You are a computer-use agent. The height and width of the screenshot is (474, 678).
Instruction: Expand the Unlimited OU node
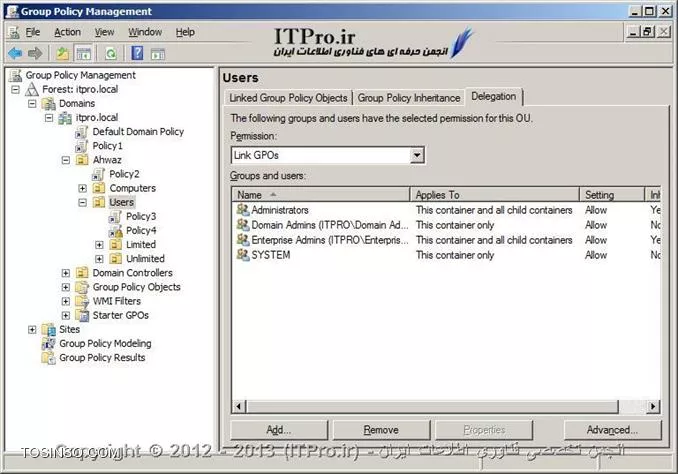(99, 259)
